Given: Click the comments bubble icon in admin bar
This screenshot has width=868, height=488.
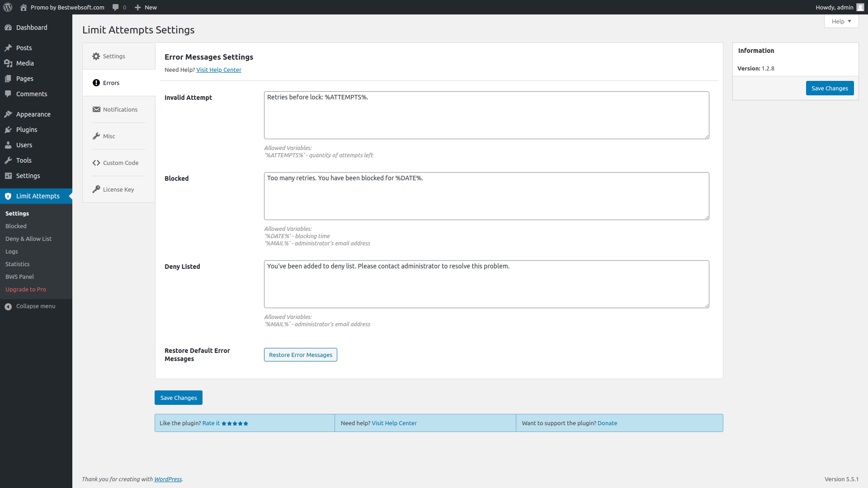Looking at the screenshot, I should 116,7.
